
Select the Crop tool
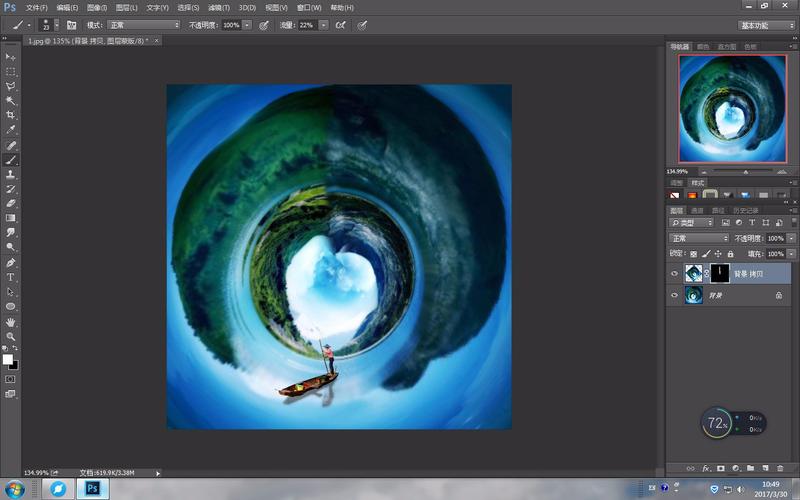pyautogui.click(x=10, y=115)
